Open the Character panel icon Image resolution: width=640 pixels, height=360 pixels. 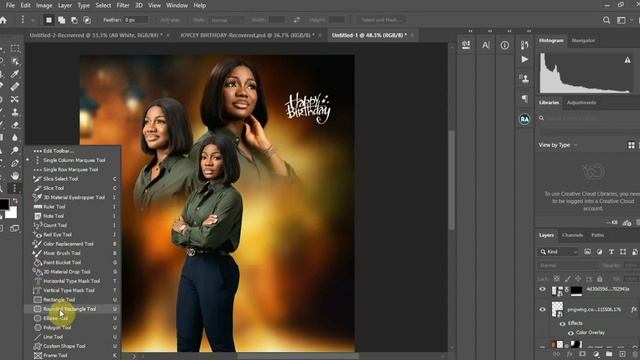(x=485, y=45)
